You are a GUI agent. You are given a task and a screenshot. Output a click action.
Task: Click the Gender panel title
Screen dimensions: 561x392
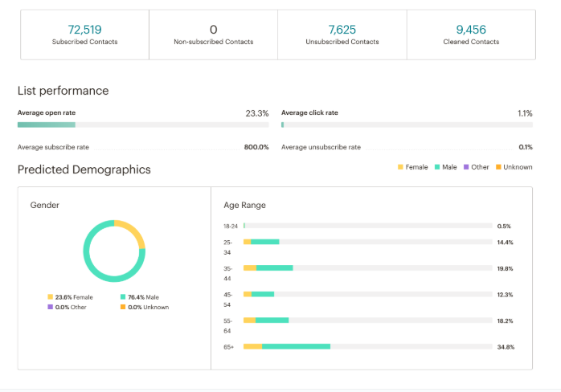pyautogui.click(x=45, y=205)
